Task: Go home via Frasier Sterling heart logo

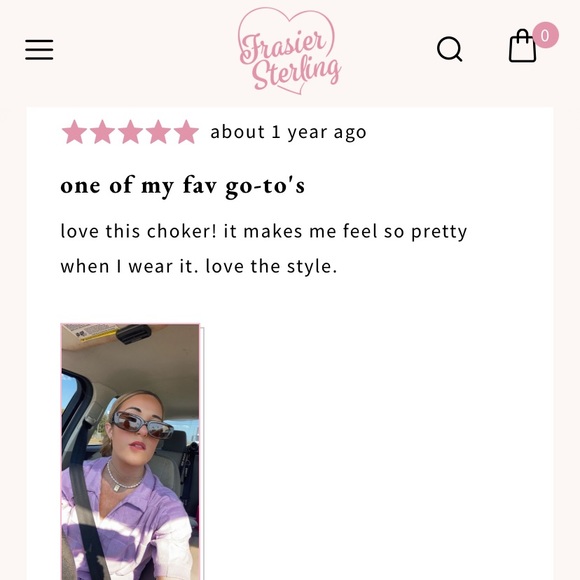Action: pyautogui.click(x=289, y=51)
